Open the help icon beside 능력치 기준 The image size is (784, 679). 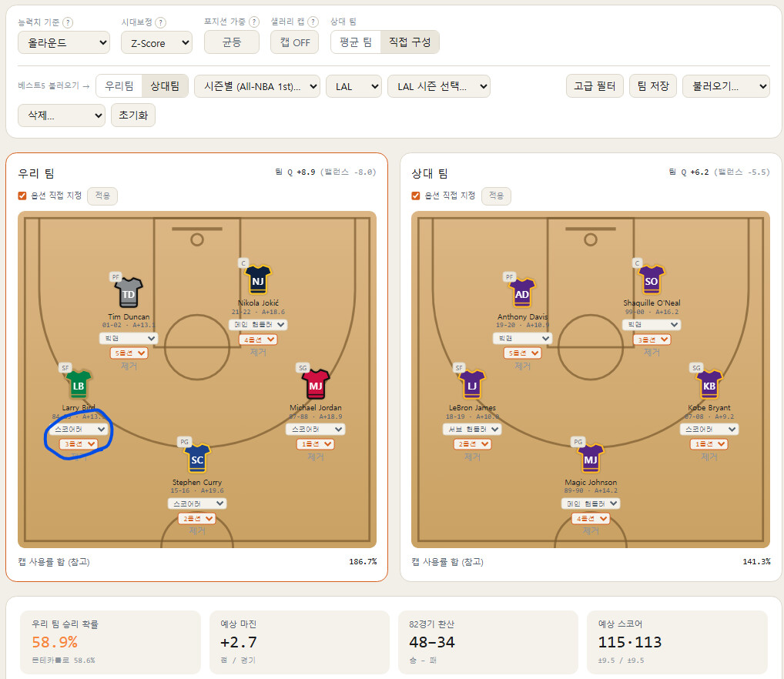pos(68,22)
